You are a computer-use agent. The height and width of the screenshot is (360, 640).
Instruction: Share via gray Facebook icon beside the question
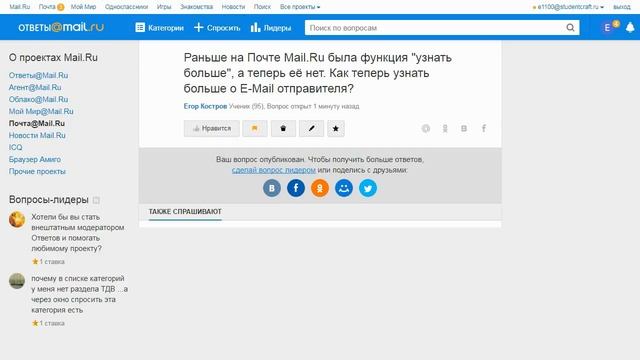483,129
